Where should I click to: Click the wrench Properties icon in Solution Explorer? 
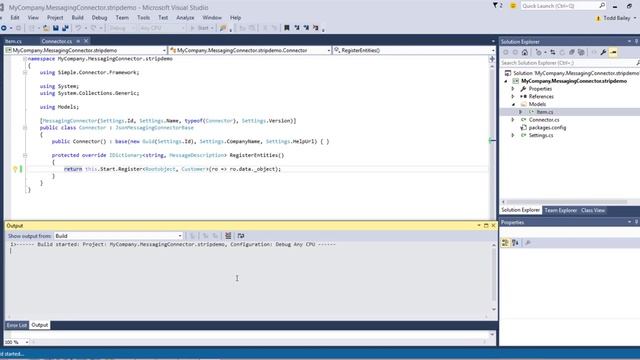603,52
